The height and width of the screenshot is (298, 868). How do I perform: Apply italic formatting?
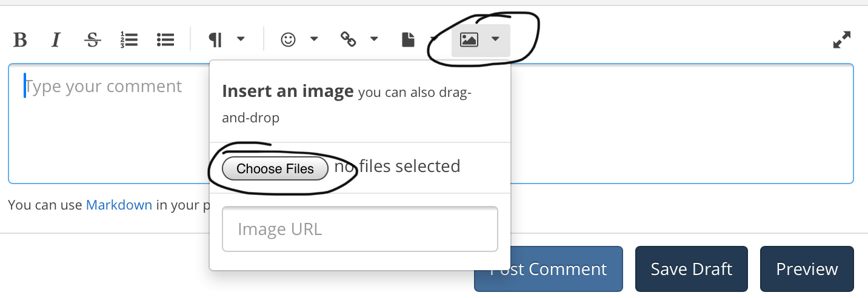56,40
